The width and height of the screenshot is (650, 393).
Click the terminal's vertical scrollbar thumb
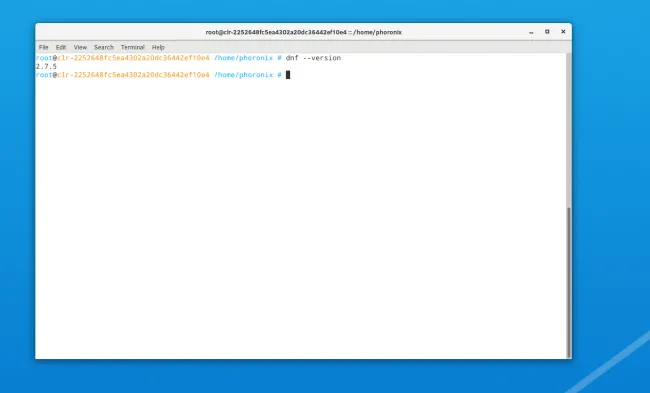569,282
